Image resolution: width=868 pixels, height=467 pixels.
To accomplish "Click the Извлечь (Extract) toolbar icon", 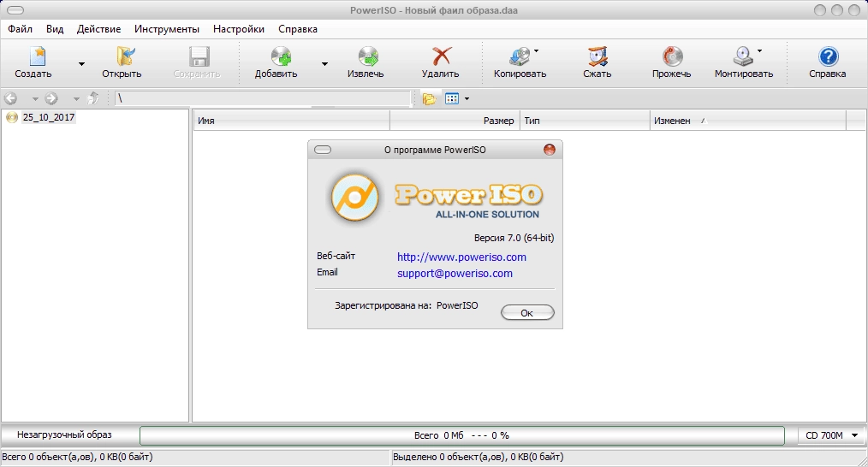I will [368, 56].
